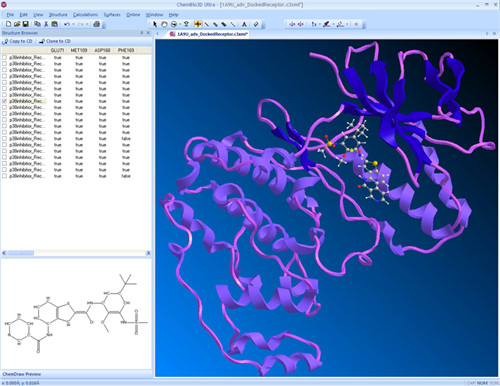Open the Calculations menu
500x386 pixels.
86,15
